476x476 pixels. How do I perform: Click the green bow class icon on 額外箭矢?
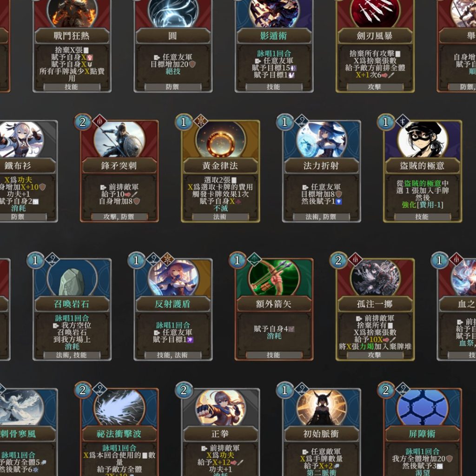pos(254,259)
